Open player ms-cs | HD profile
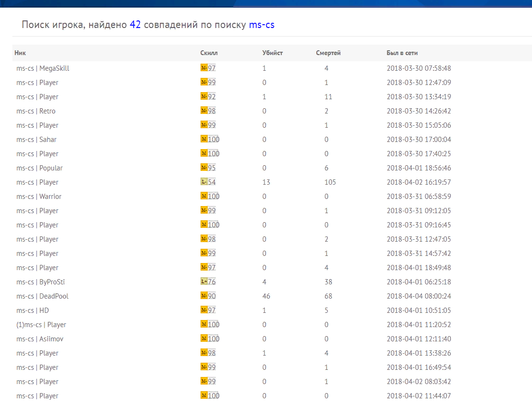The height and width of the screenshot is (404, 532). pyautogui.click(x=33, y=310)
